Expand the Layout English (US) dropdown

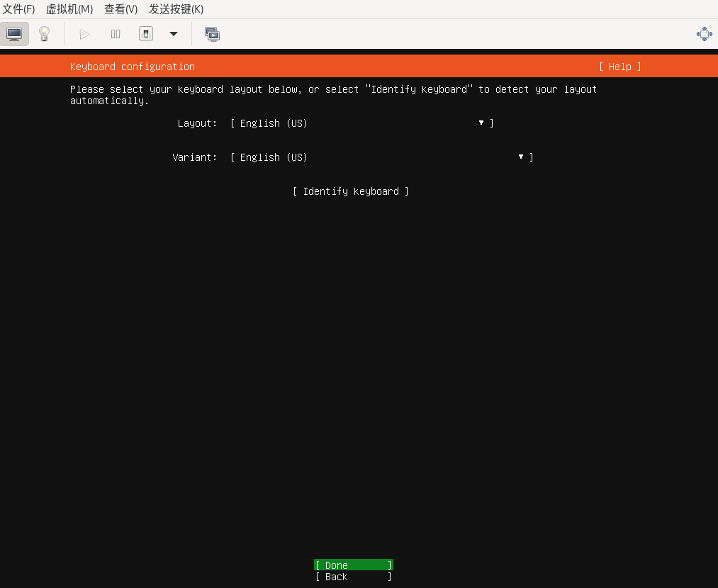pyautogui.click(x=361, y=123)
